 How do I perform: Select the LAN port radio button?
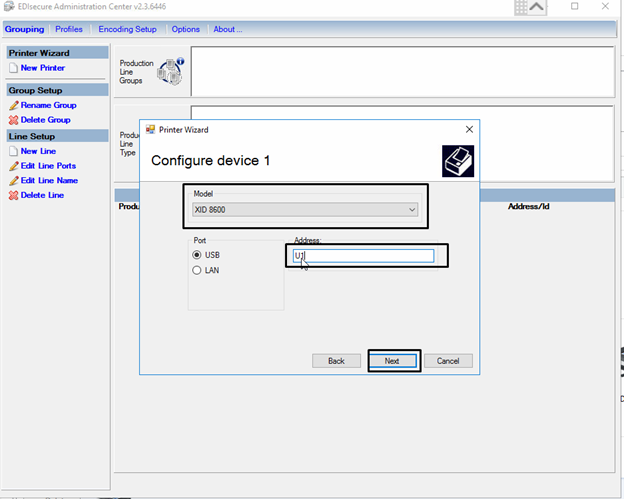[197, 270]
